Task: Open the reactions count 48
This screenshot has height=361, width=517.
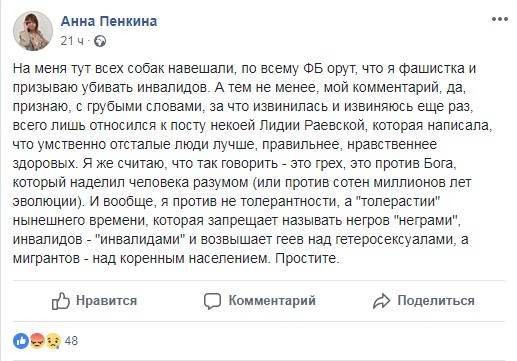Action: (71, 341)
